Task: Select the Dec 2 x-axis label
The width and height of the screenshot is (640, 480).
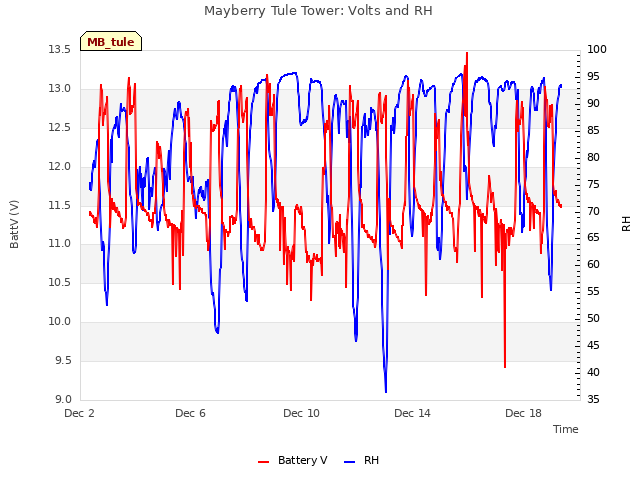Action: (x=79, y=413)
